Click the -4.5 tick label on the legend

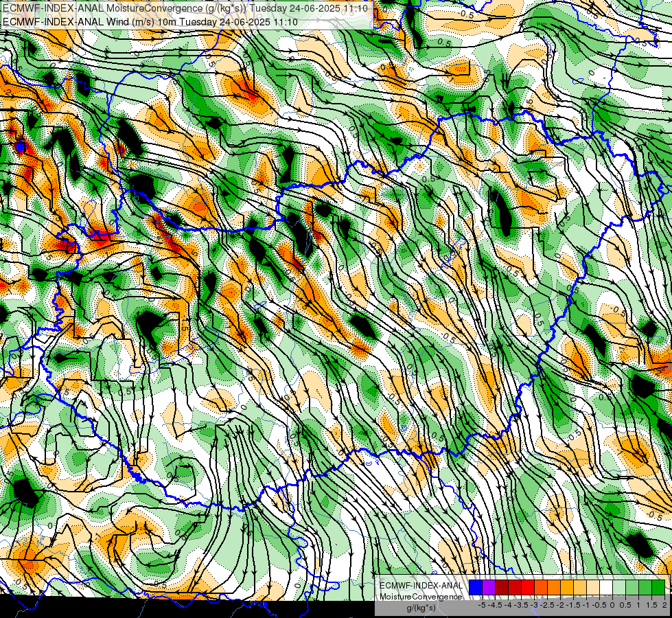pos(496,605)
